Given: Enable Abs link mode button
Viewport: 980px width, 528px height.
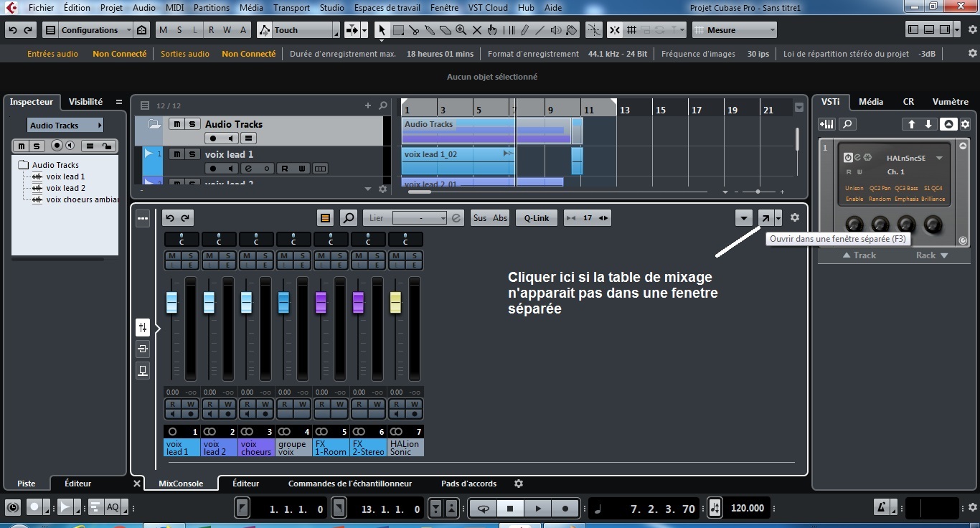Looking at the screenshot, I should click(x=500, y=218).
